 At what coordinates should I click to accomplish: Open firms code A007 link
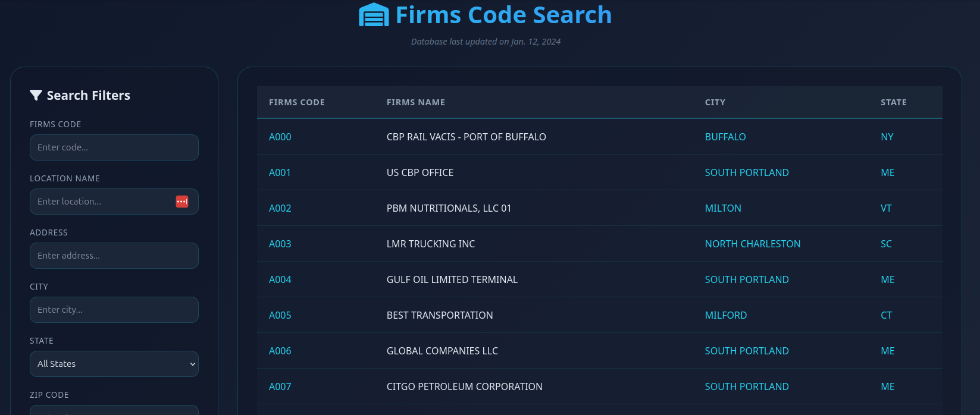point(280,386)
